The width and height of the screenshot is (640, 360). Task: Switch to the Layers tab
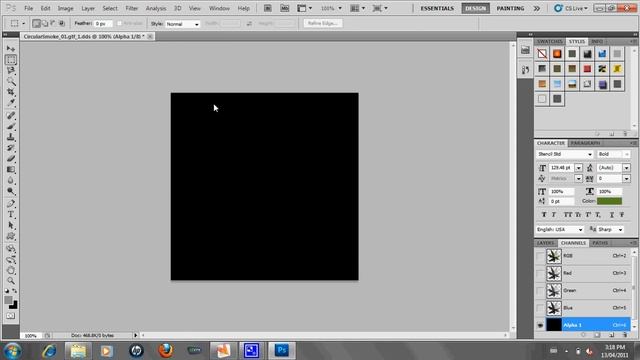coord(546,243)
